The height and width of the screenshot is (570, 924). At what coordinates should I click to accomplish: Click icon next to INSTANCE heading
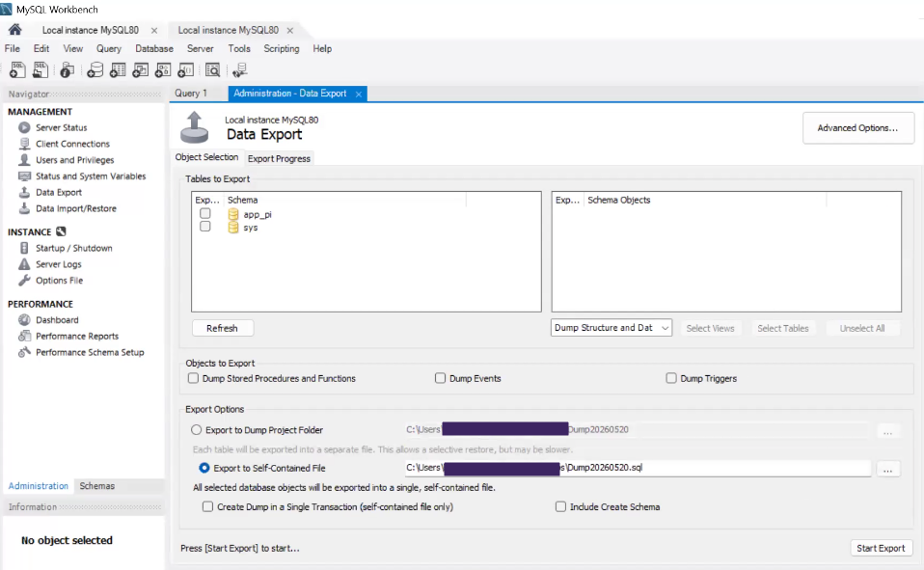tap(61, 231)
